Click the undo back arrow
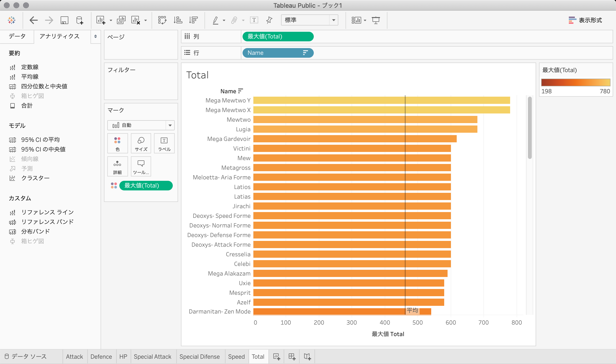Screen dimensions: 616x364 [x=33, y=20]
